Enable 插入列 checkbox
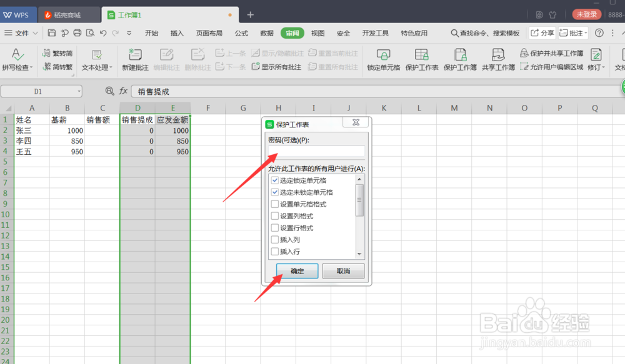This screenshot has height=364, width=625. (274, 240)
